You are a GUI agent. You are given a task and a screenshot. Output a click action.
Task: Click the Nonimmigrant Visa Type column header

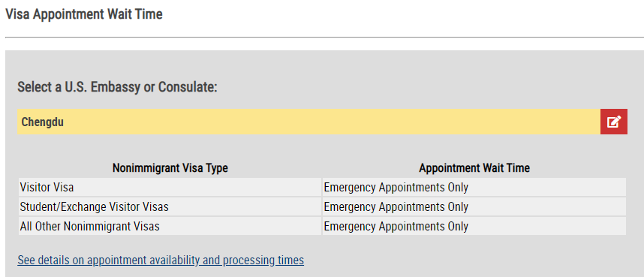170,168
